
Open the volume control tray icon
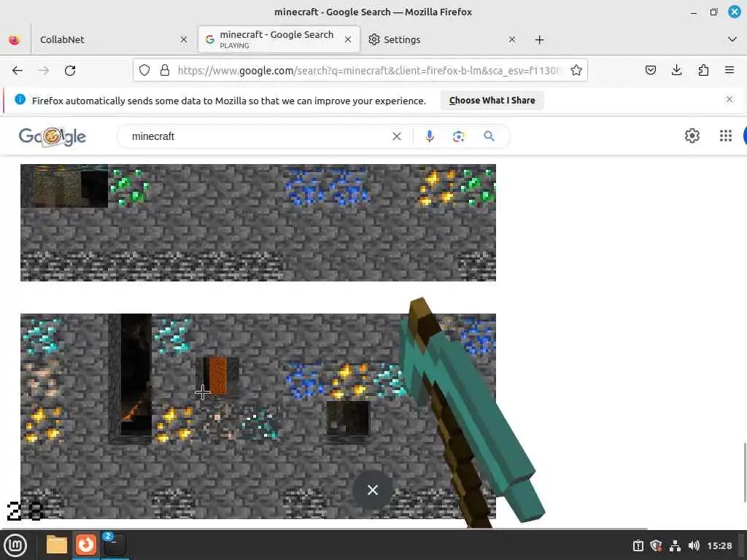(694, 545)
